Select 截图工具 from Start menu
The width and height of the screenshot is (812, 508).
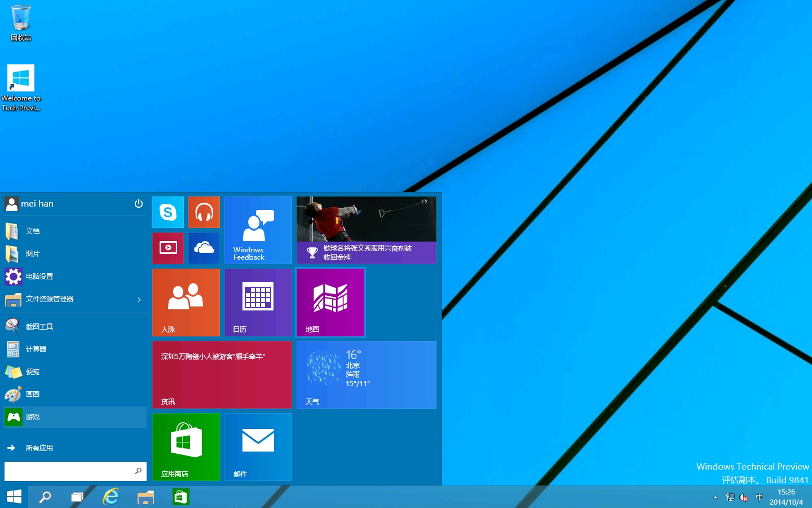[x=39, y=327]
